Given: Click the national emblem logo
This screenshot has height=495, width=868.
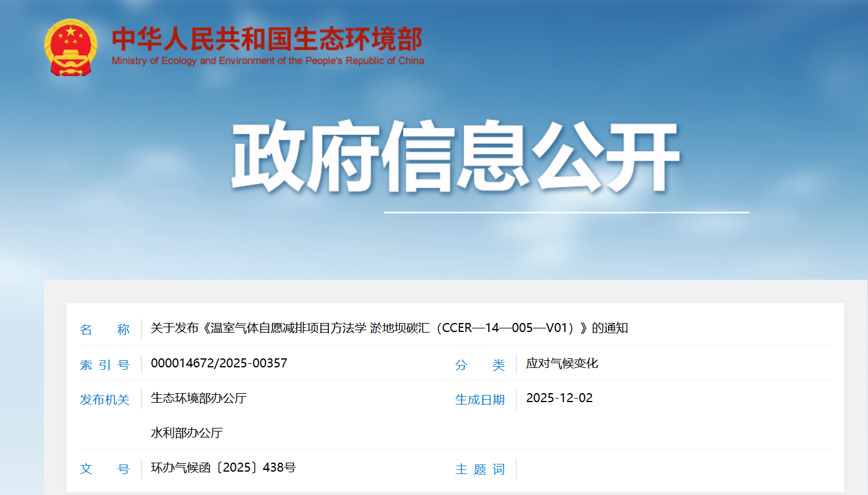Looking at the screenshot, I should click(x=70, y=47).
